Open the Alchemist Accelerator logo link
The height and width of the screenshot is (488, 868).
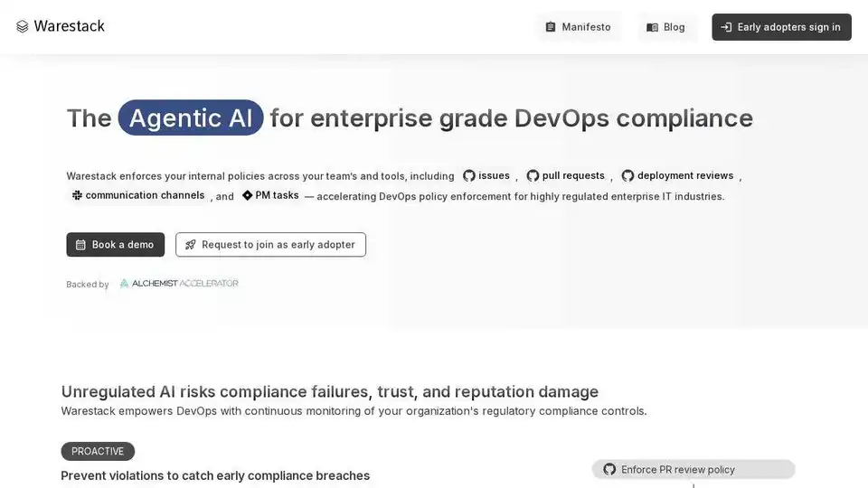(179, 283)
